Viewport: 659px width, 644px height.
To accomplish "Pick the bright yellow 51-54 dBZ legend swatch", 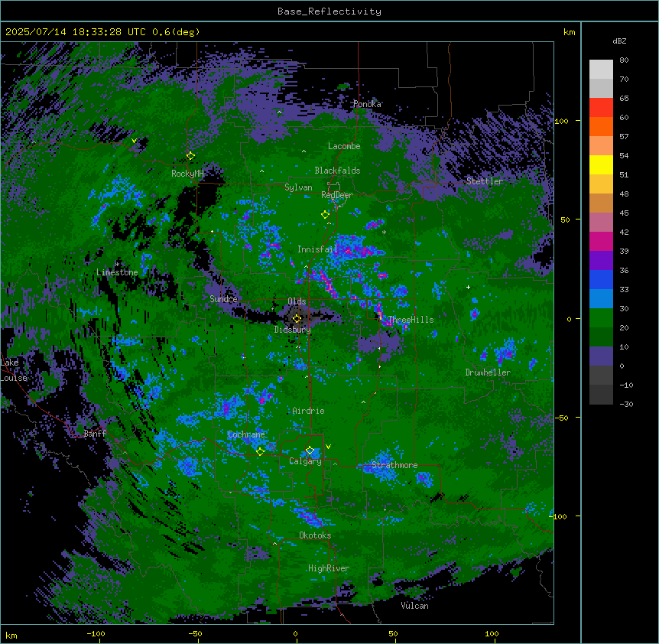I will 601,164.
